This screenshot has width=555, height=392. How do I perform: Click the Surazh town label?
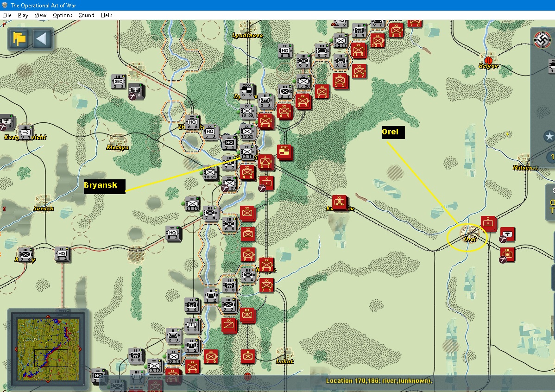coord(44,208)
